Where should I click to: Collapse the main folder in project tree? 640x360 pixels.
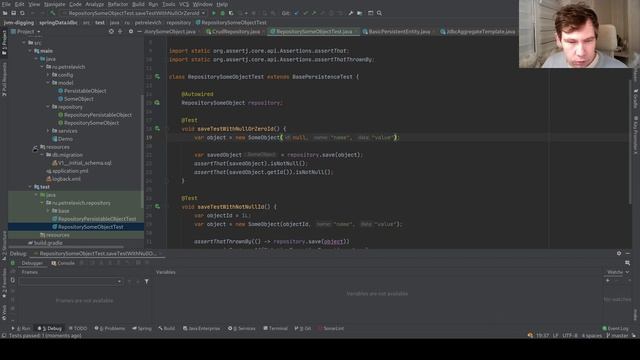coord(30,51)
